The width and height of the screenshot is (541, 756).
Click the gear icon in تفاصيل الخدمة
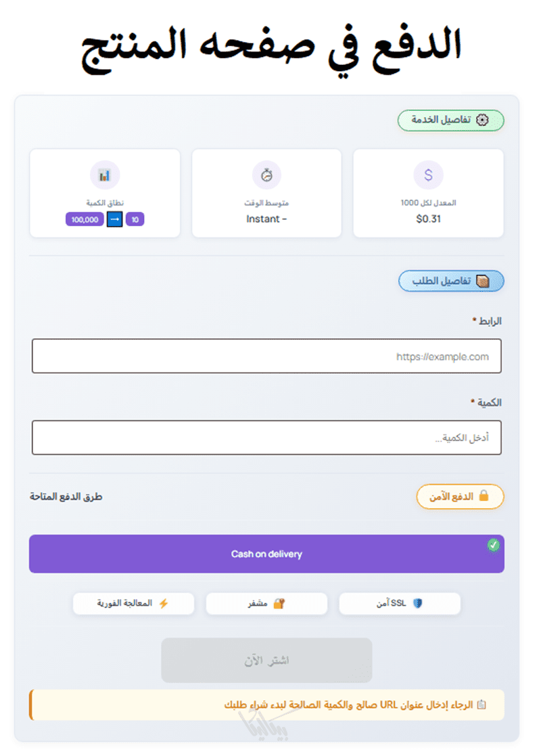tap(482, 120)
